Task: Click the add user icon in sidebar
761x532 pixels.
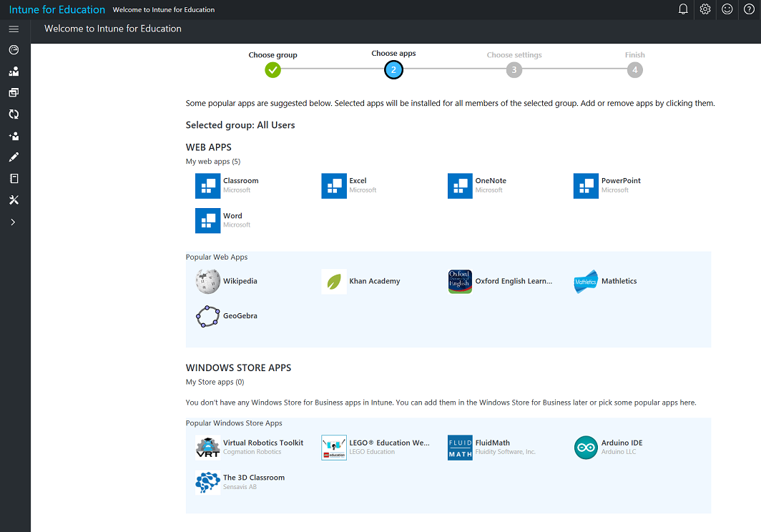Action: point(14,136)
